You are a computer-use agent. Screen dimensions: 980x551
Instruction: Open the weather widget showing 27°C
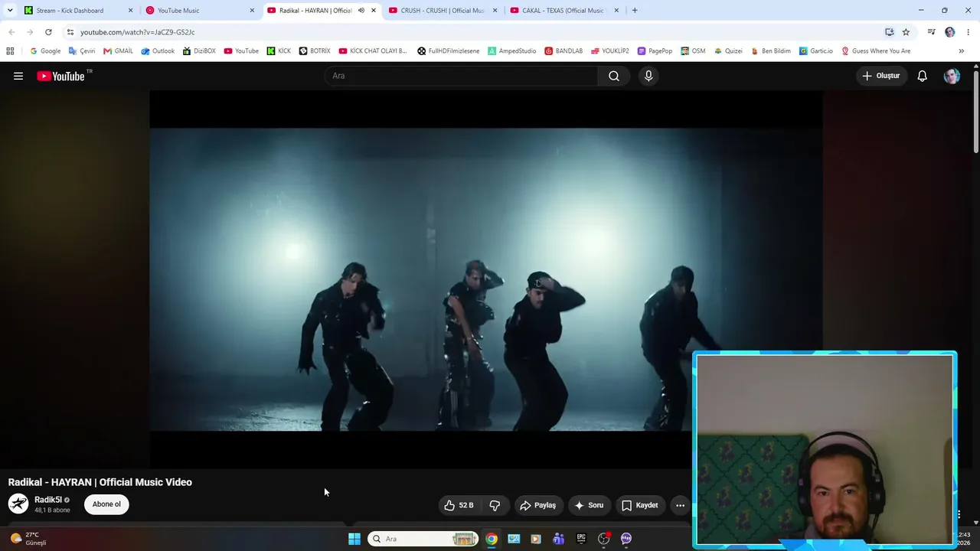(x=29, y=539)
